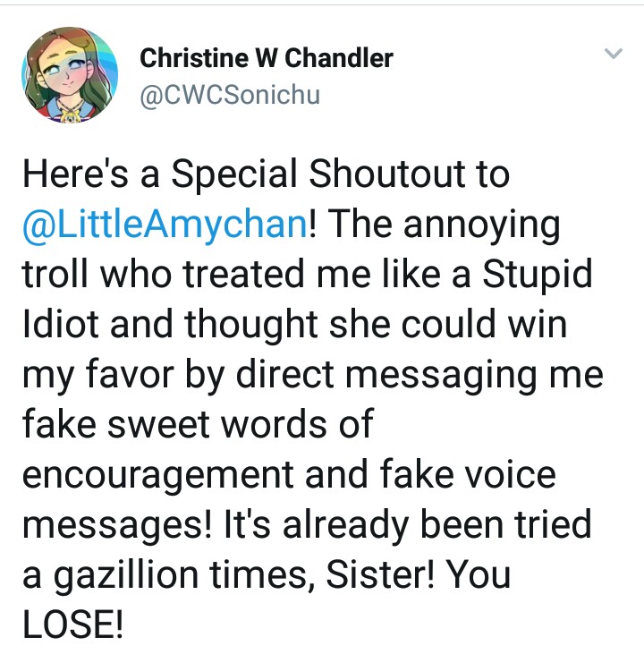644x671 pixels.
Task: Open the @LittleAmychan mention link
Action: 165,225
